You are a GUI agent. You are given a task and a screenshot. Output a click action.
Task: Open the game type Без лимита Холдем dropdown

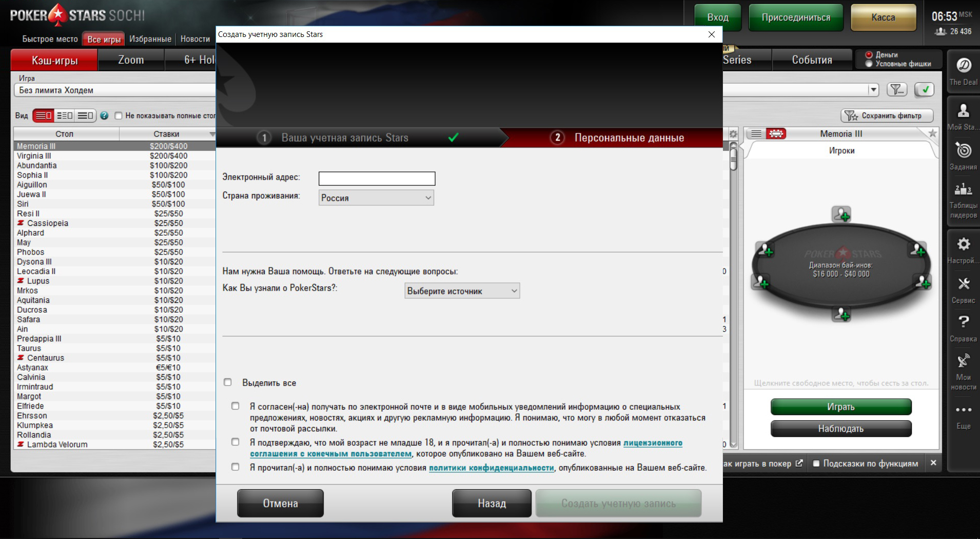[115, 90]
